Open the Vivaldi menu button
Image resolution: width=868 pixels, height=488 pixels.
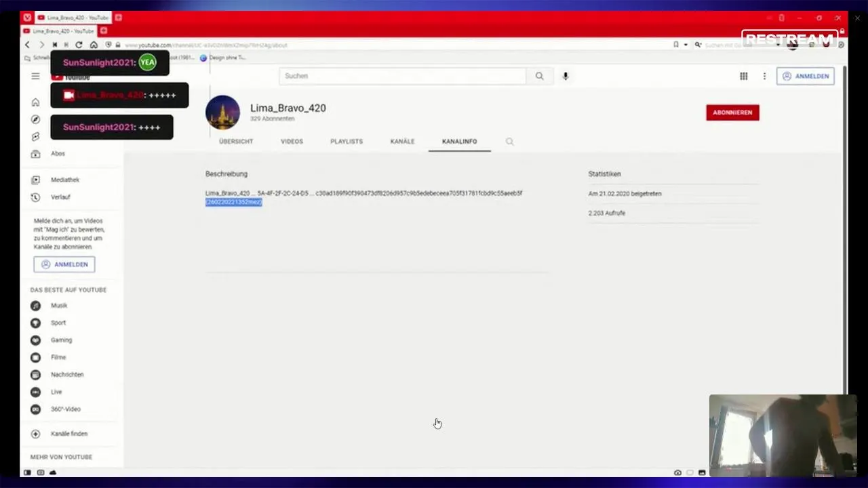(x=27, y=17)
